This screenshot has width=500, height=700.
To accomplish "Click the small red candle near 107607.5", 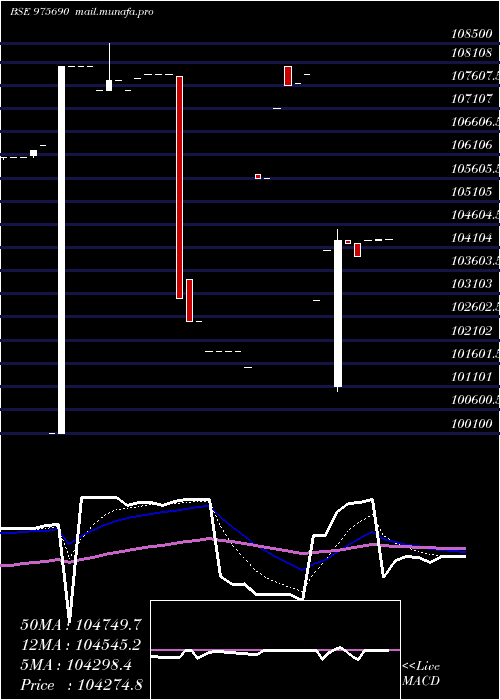I will point(288,76).
